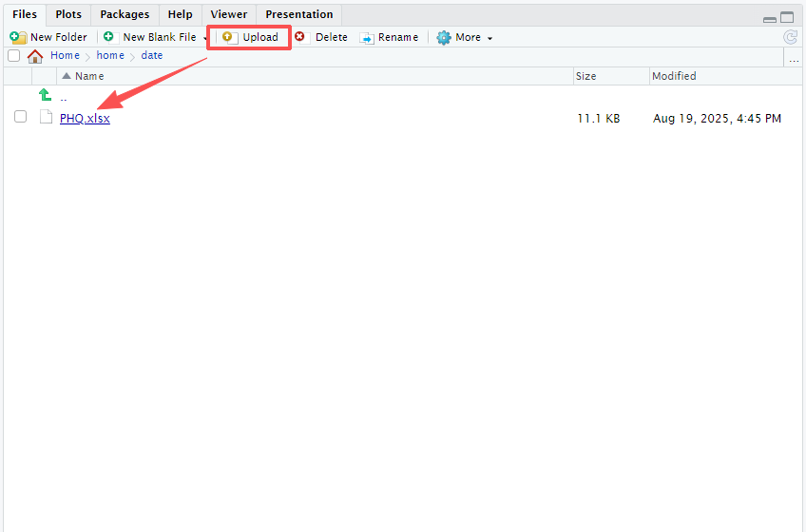This screenshot has height=532, width=806.
Task: Sort files using the Name column arrow
Action: (x=67, y=76)
